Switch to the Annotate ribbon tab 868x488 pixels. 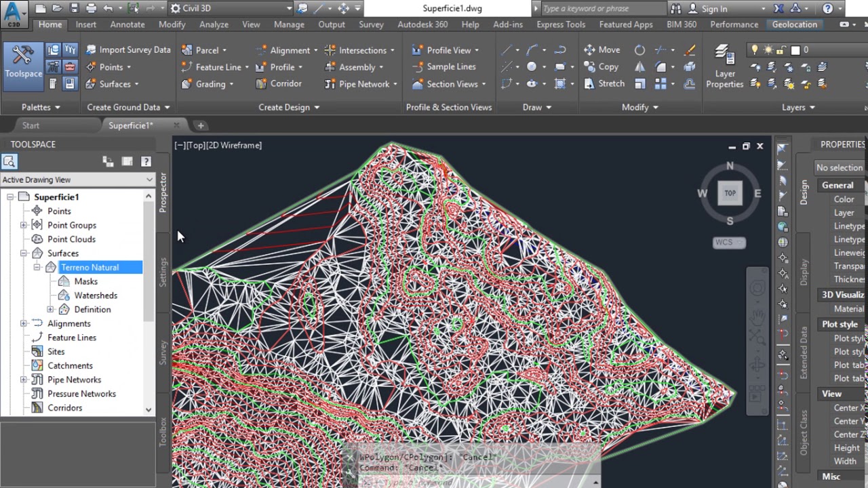tap(127, 24)
